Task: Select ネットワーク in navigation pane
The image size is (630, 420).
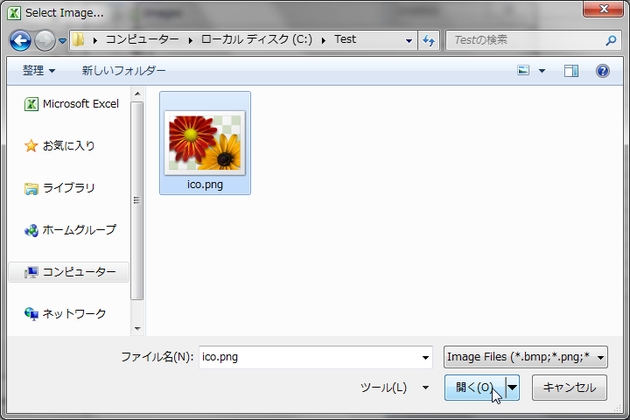Action: point(65,313)
